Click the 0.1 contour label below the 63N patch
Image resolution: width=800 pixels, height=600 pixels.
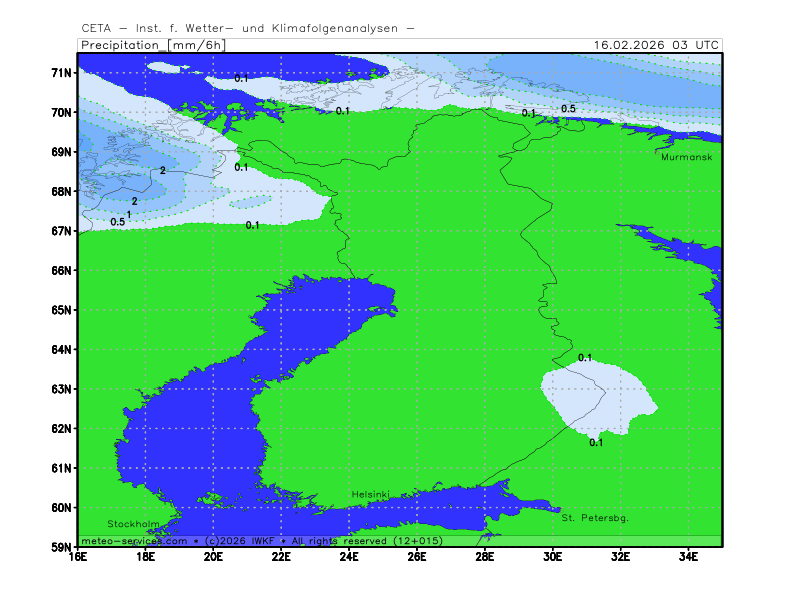click(x=596, y=443)
